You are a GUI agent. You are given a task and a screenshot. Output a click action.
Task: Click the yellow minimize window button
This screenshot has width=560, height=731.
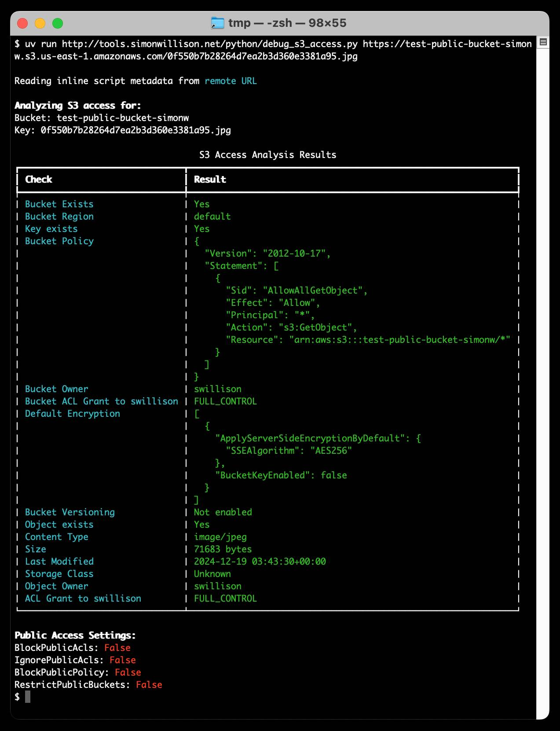pyautogui.click(x=40, y=23)
